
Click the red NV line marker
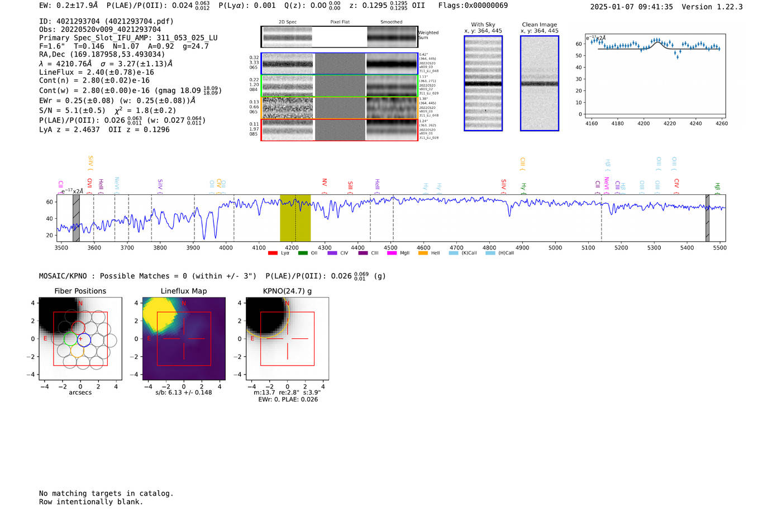[x=324, y=186]
